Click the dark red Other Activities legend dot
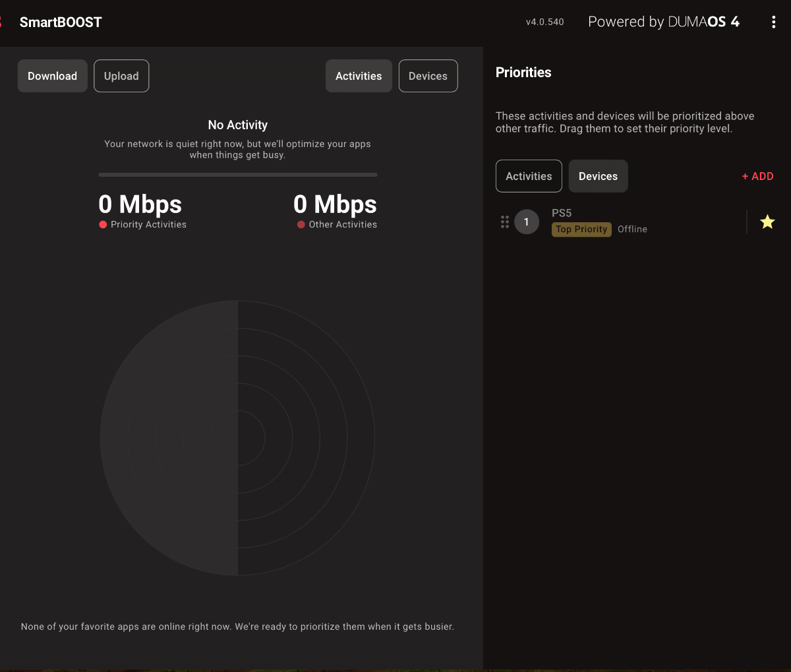791x672 pixels. click(x=301, y=224)
